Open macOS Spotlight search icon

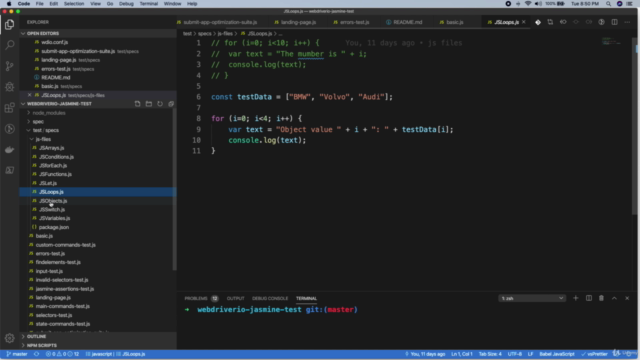coord(608,4)
